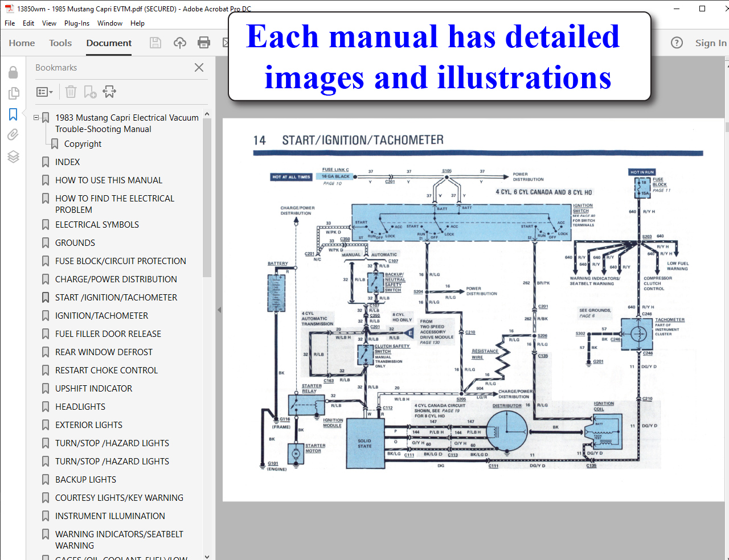Screen dimensions: 729x560
Task: Open HOW TO USE THIS MANUAL bookmark
Action: point(109,180)
